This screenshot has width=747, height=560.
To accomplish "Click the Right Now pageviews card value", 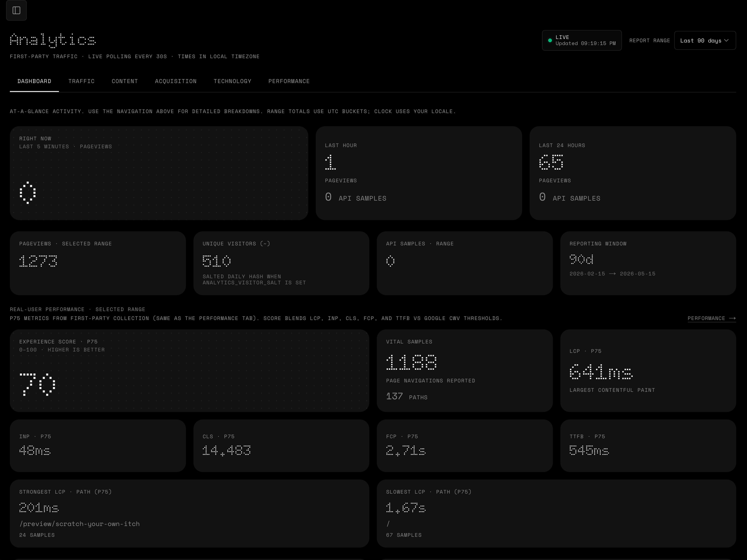I will pyautogui.click(x=28, y=193).
